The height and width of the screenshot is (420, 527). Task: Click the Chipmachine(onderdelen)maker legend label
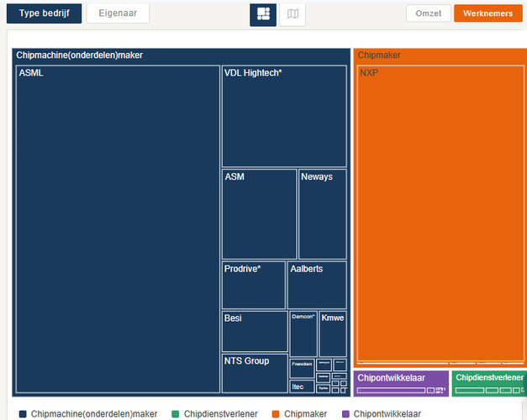(94, 414)
